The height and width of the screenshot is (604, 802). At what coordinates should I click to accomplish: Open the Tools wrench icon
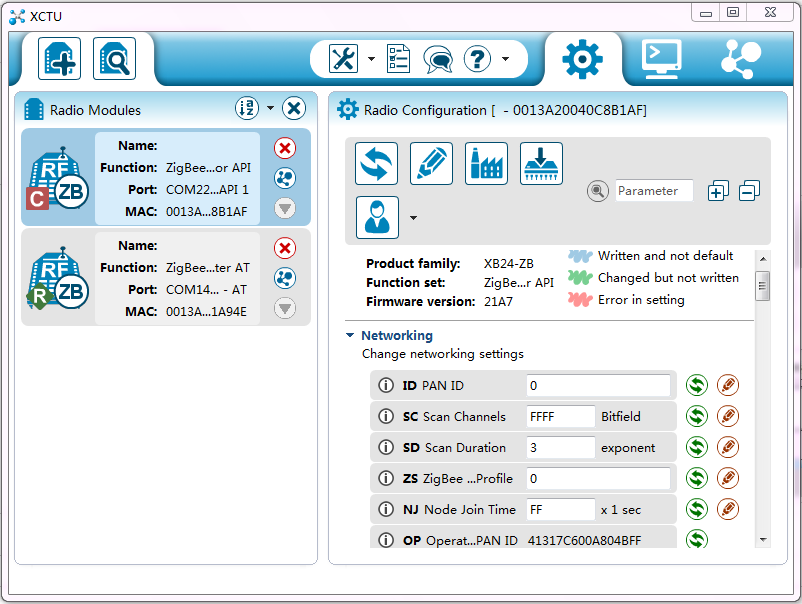[x=343, y=59]
